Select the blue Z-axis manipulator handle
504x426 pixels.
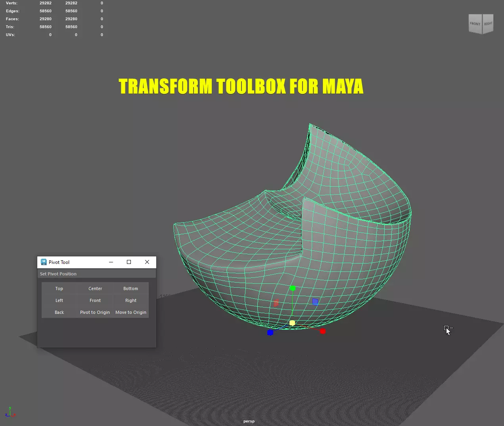tap(270, 332)
